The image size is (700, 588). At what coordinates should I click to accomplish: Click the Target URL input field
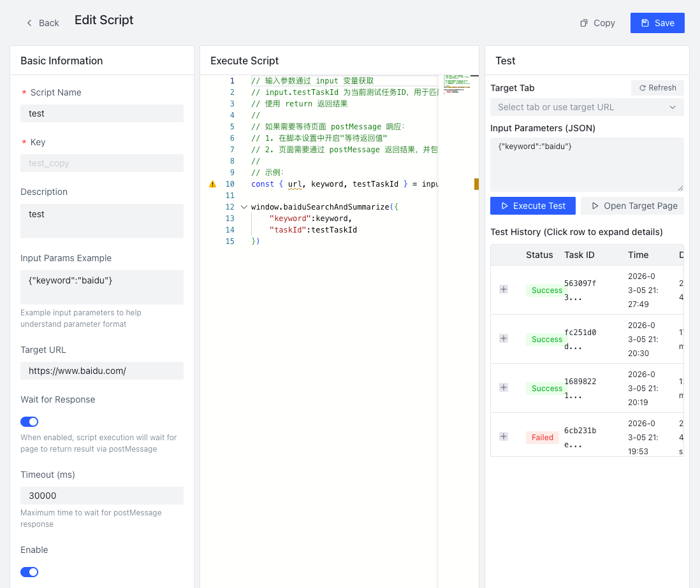point(102,371)
